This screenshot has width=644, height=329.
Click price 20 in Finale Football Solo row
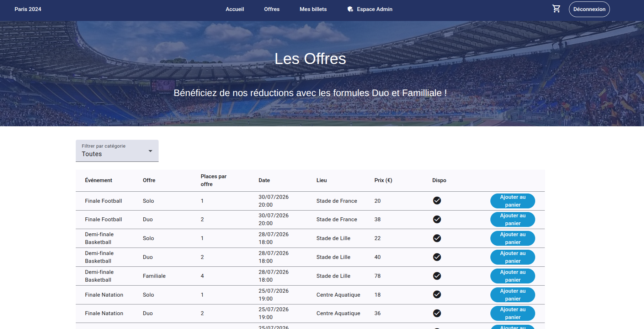pyautogui.click(x=377, y=201)
